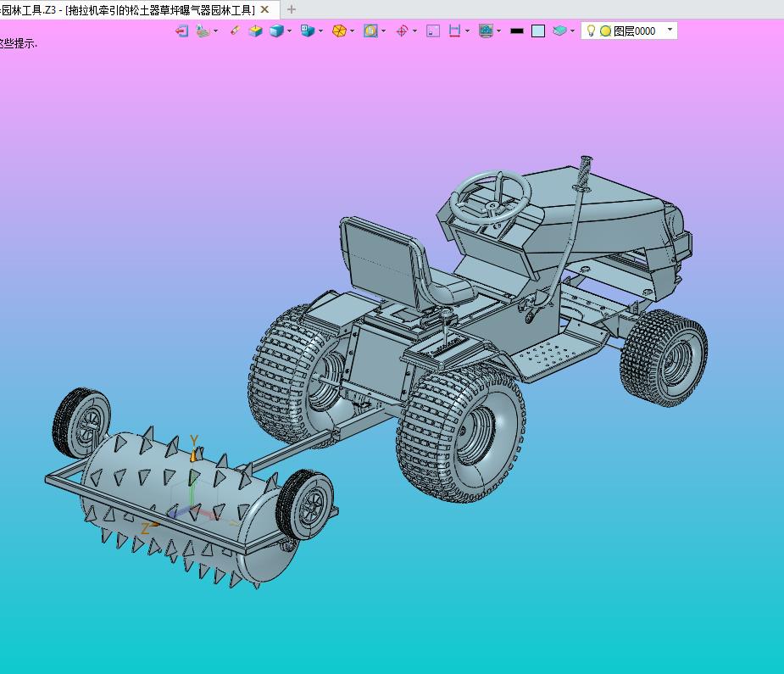Open the dropdown beside the tagged cube icon
Viewport: 784px width, 674px height.
(x=320, y=31)
